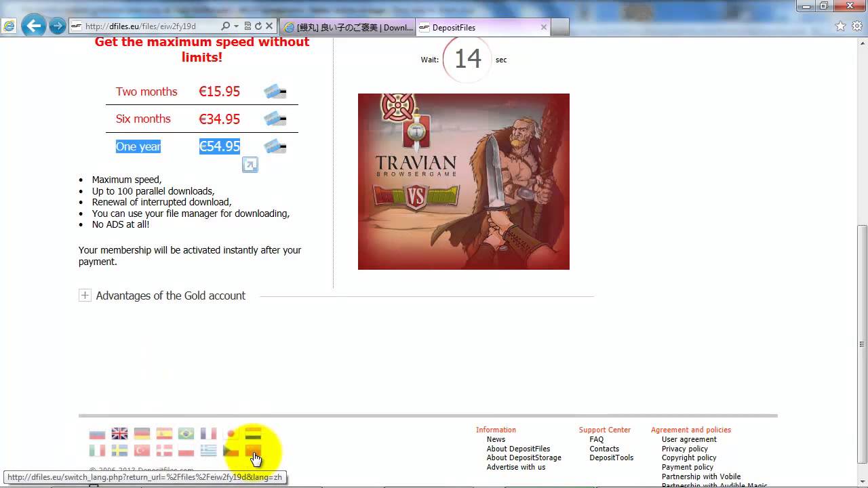This screenshot has width=868, height=488.
Task: Switch language with the Czech flag
Action: (x=231, y=451)
